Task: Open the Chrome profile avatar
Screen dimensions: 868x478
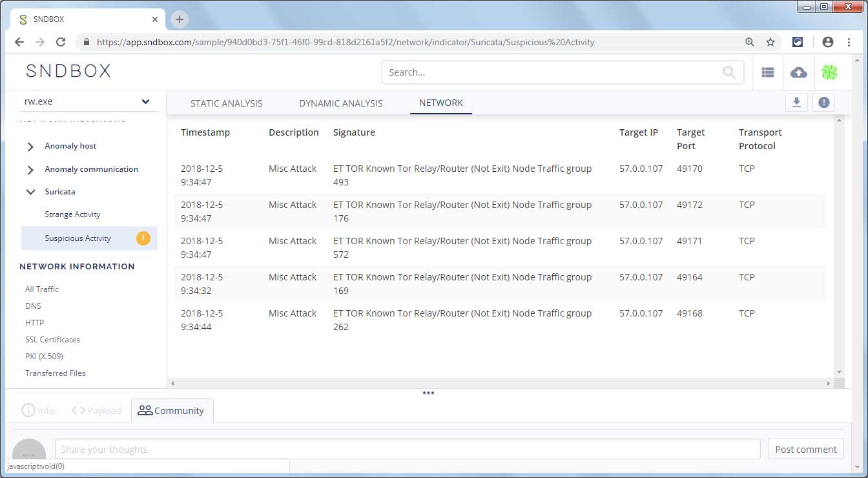Action: (828, 42)
